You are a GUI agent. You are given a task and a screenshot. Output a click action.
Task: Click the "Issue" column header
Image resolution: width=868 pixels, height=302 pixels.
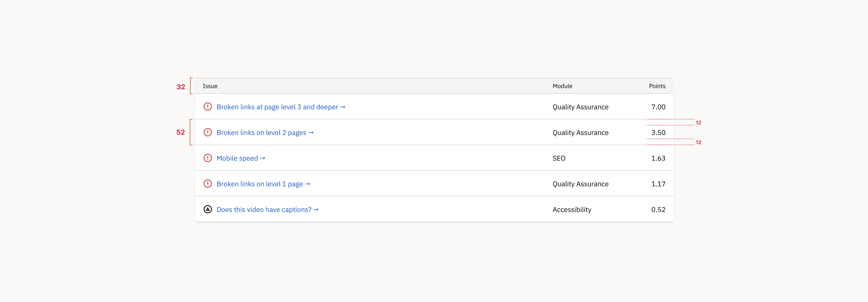[210, 86]
